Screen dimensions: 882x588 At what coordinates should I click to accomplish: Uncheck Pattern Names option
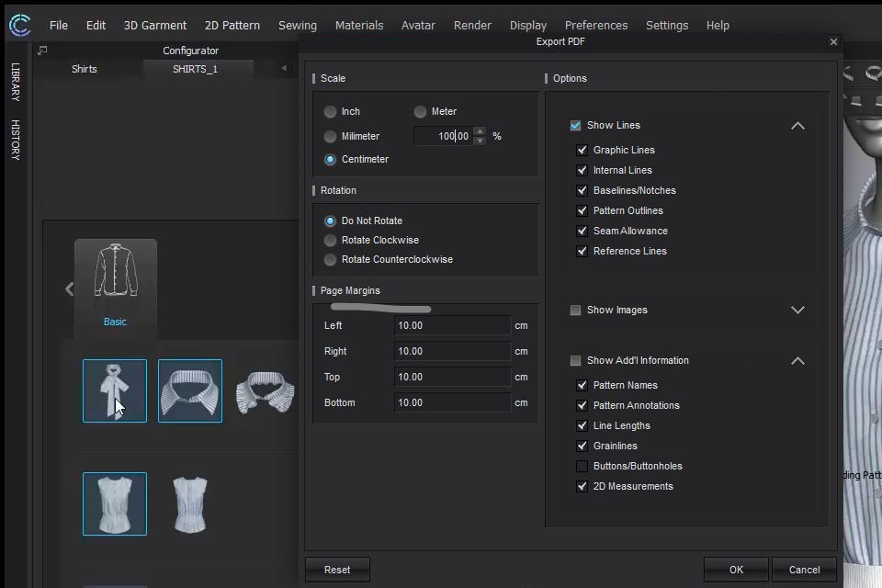click(x=582, y=386)
